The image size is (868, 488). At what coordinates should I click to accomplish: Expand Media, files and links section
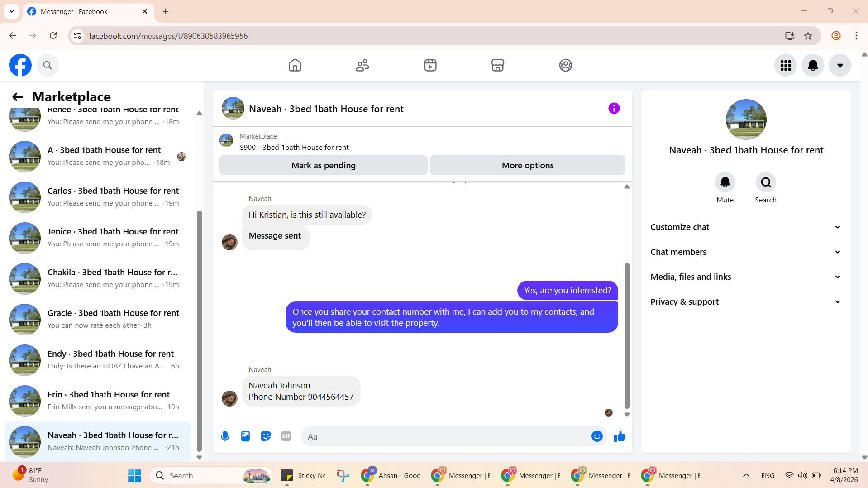(746, 277)
